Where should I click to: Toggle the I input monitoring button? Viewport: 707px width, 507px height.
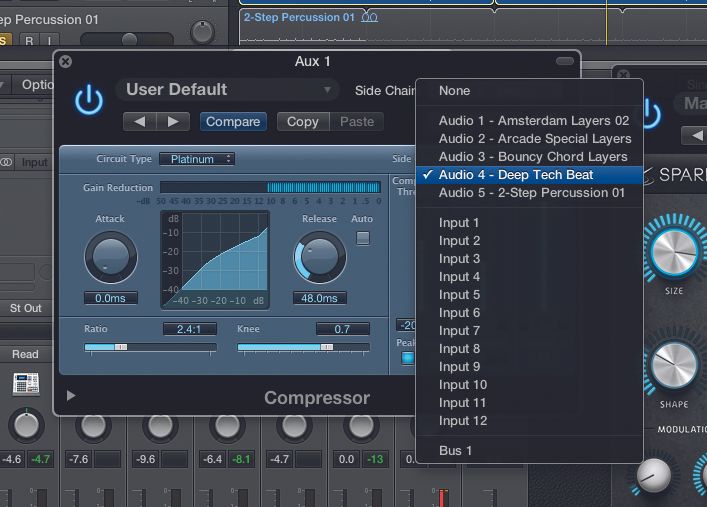point(49,41)
